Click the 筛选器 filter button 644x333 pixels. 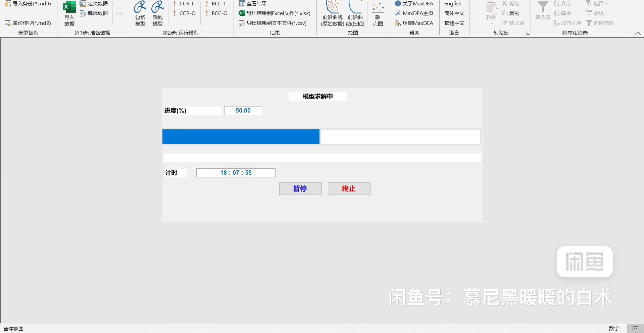pos(543,11)
